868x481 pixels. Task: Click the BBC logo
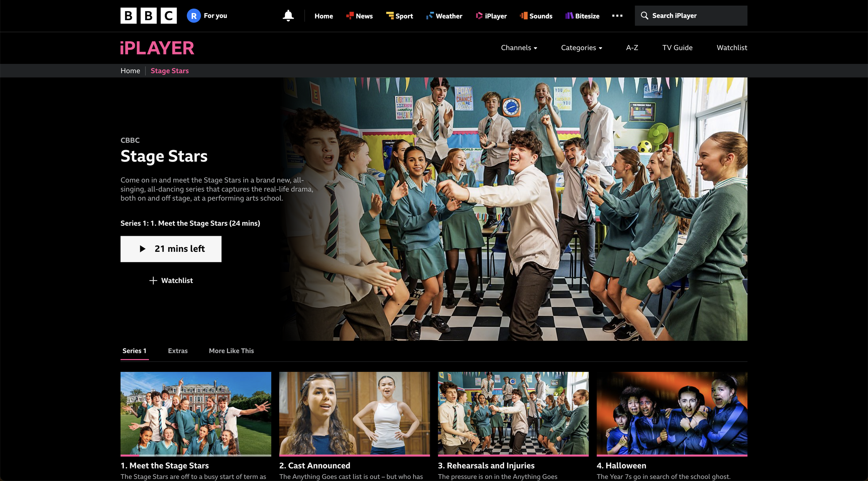click(x=148, y=16)
